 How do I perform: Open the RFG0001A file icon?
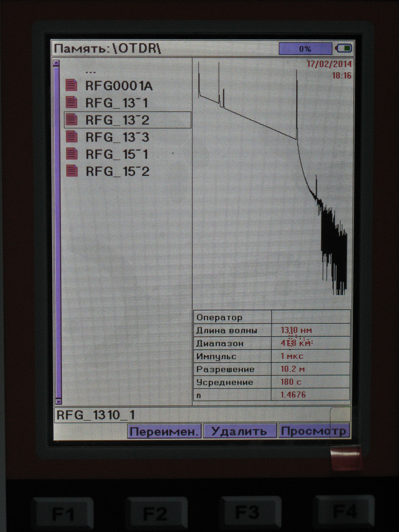tap(71, 85)
